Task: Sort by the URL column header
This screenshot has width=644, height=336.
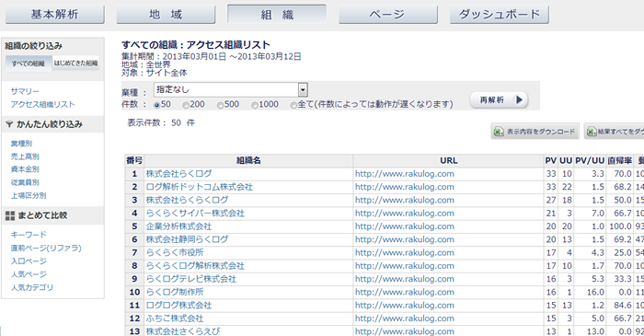Action: [x=449, y=160]
